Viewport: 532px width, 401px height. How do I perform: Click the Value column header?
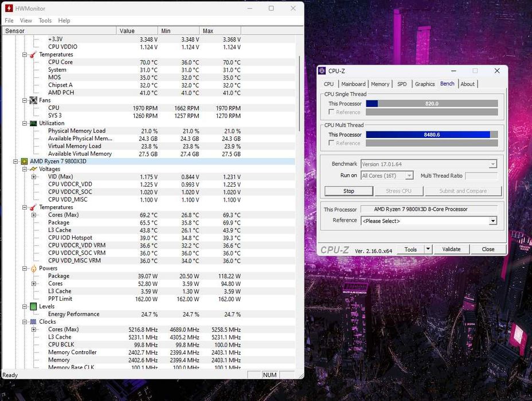(x=137, y=31)
